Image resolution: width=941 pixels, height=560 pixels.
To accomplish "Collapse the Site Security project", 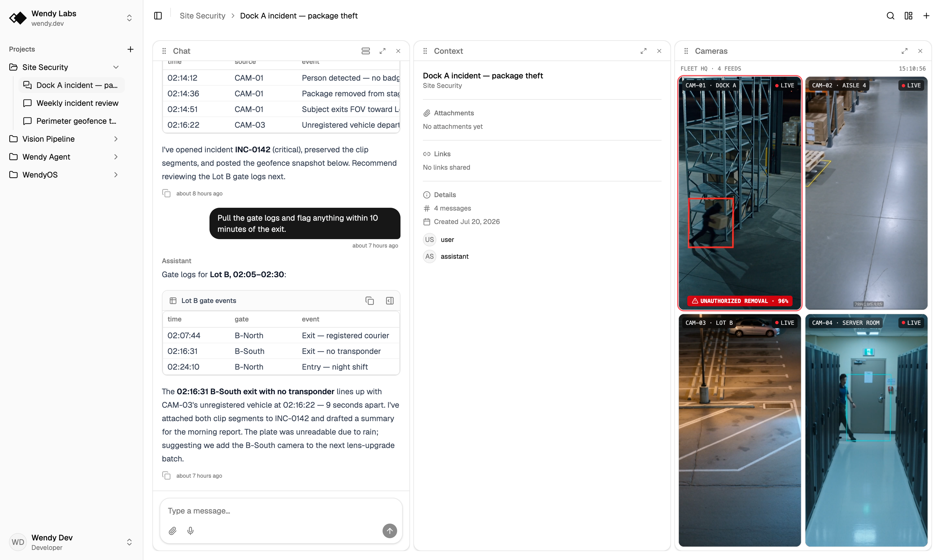I will [x=116, y=67].
